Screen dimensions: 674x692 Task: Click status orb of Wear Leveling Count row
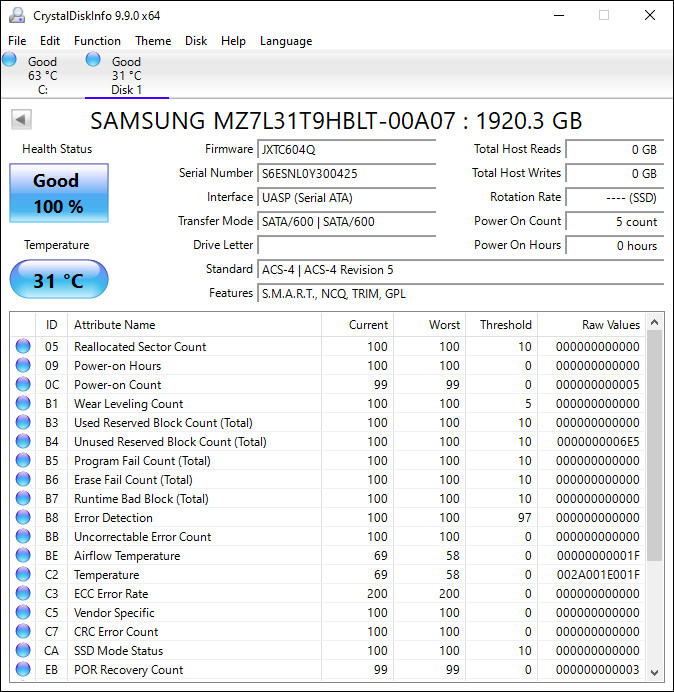23,403
